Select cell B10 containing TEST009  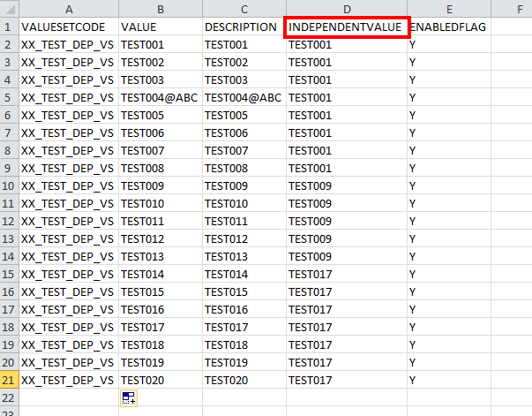pyautogui.click(x=161, y=185)
